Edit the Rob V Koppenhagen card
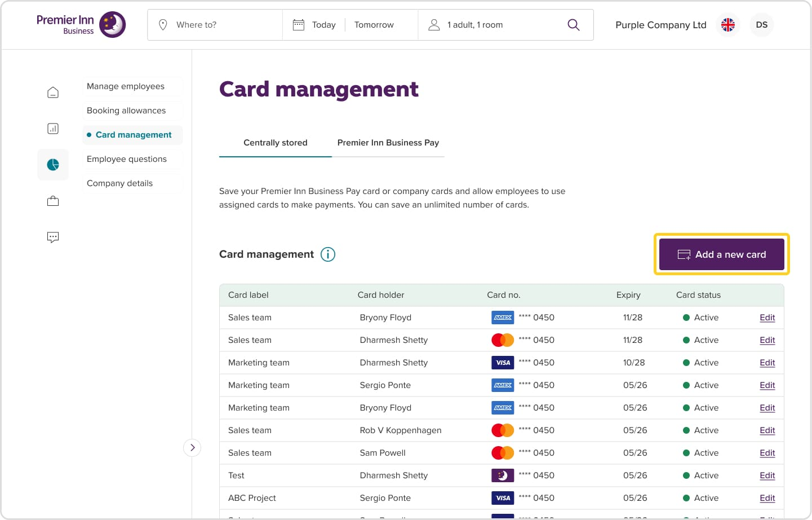812x520 pixels. click(767, 430)
